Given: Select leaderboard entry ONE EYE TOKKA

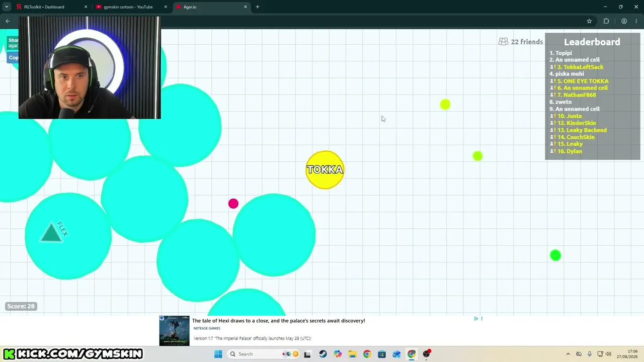Looking at the screenshot, I should coord(579,81).
